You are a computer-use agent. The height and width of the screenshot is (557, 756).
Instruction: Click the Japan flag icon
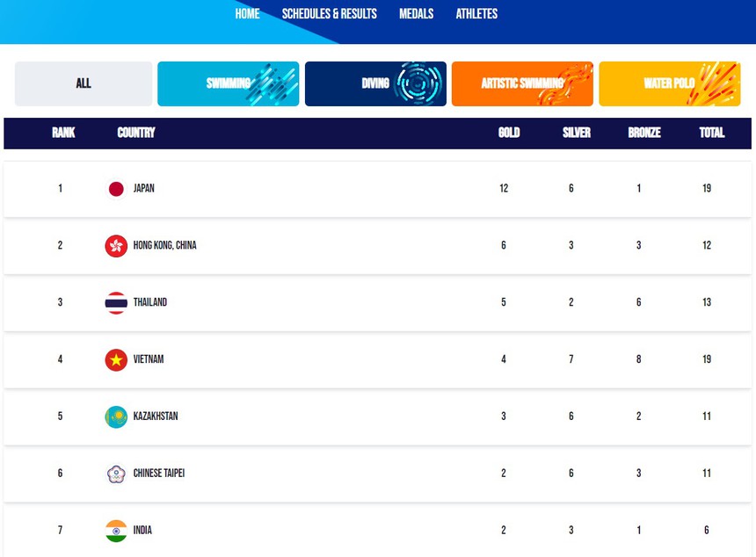[x=114, y=188]
